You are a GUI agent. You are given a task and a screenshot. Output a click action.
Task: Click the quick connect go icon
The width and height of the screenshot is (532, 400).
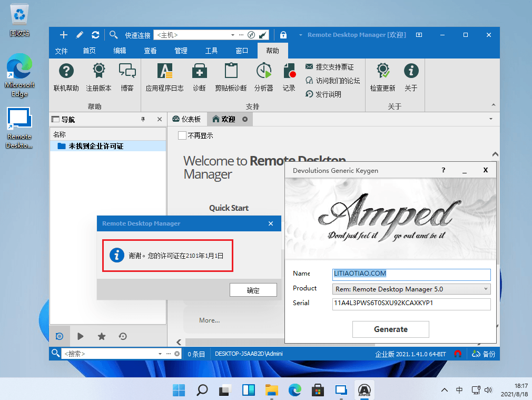pos(251,35)
